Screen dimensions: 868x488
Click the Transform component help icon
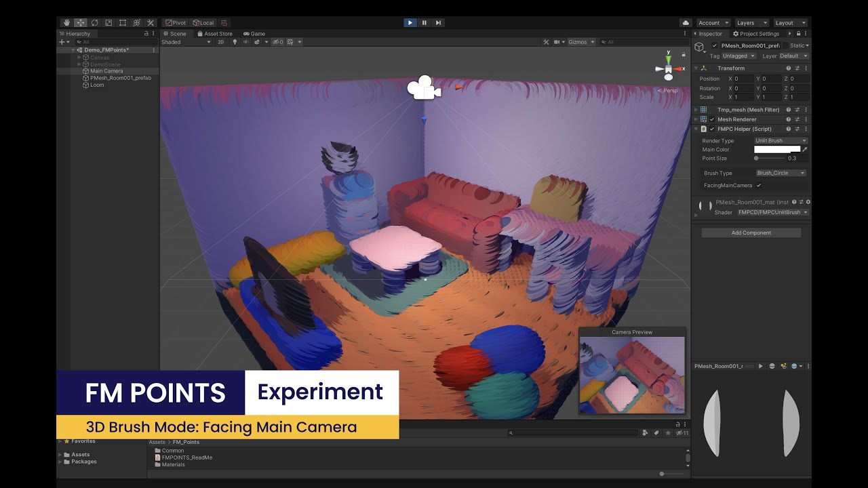coord(789,68)
